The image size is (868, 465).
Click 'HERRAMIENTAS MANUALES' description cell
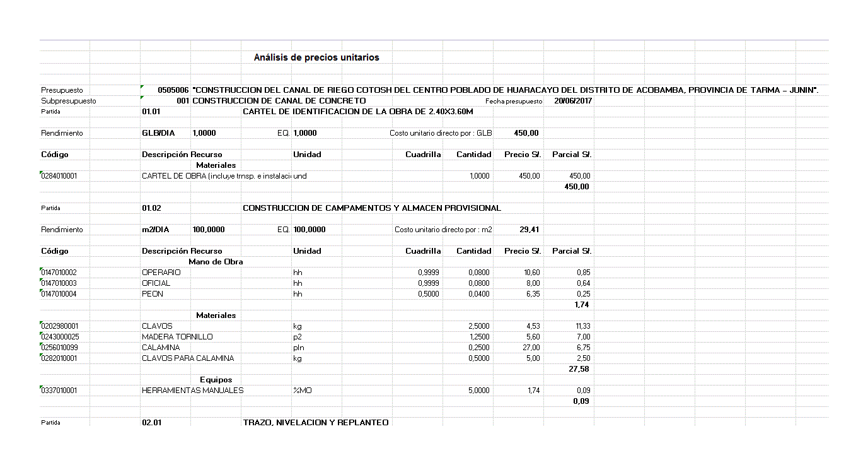coord(193,391)
